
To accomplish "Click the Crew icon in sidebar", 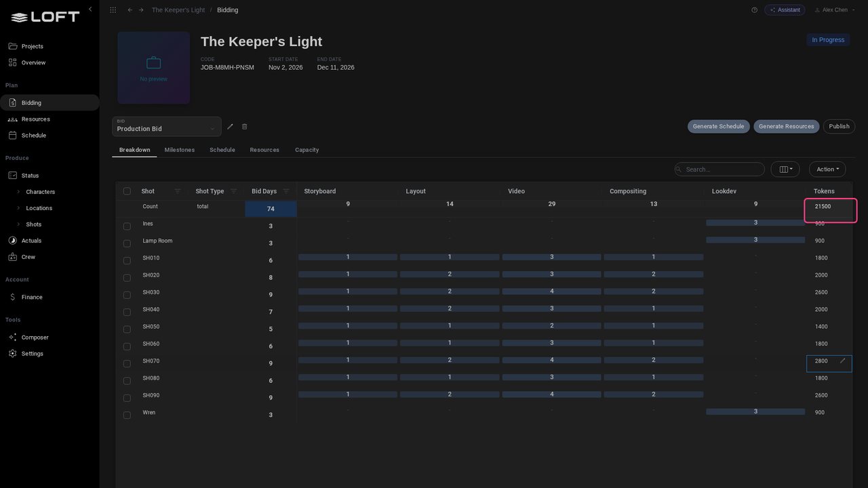I will point(13,257).
